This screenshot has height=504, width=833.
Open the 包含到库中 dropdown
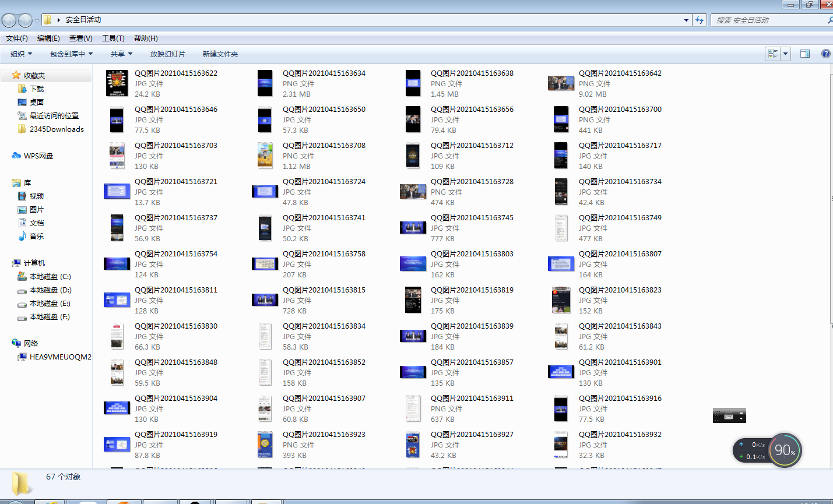tap(71, 54)
